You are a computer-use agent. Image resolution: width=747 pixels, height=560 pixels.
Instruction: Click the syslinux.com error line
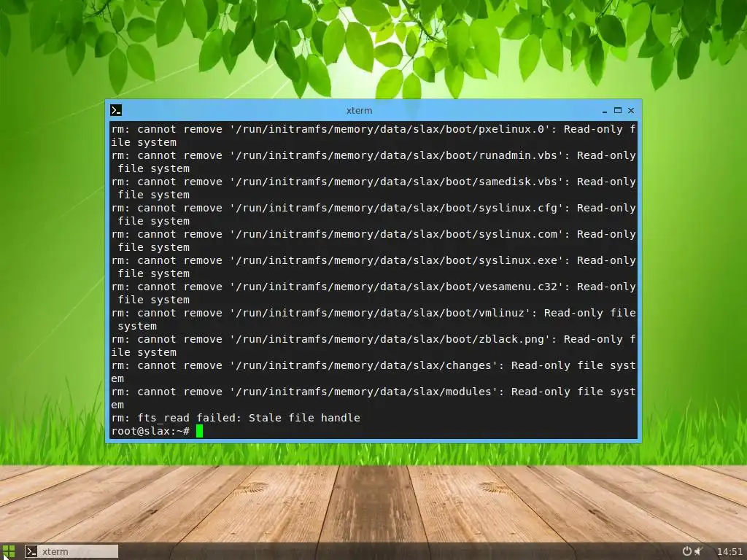tap(373, 241)
